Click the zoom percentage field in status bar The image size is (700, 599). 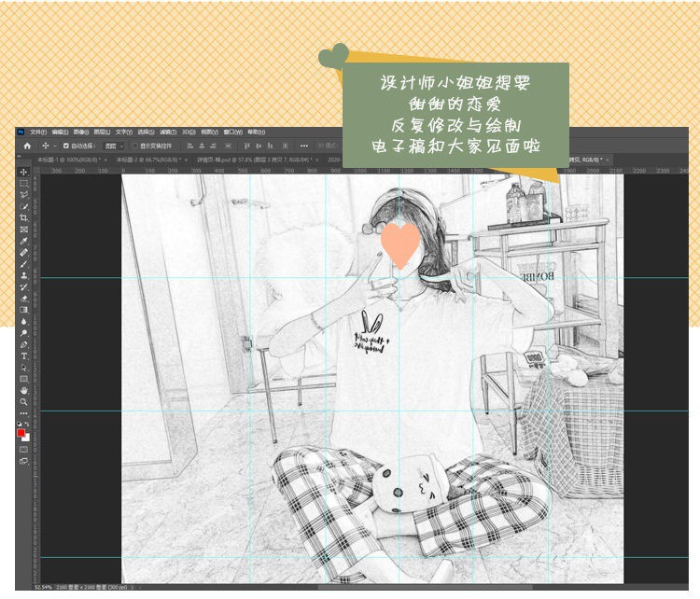[43, 587]
